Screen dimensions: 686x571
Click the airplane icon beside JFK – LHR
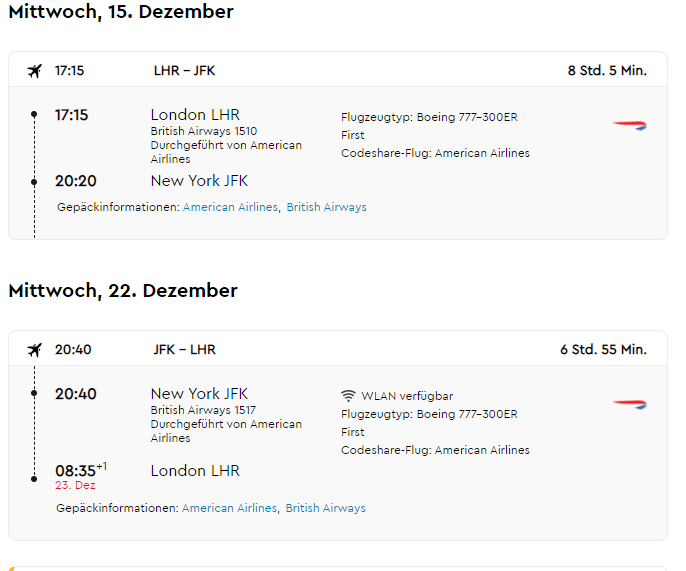[35, 350]
